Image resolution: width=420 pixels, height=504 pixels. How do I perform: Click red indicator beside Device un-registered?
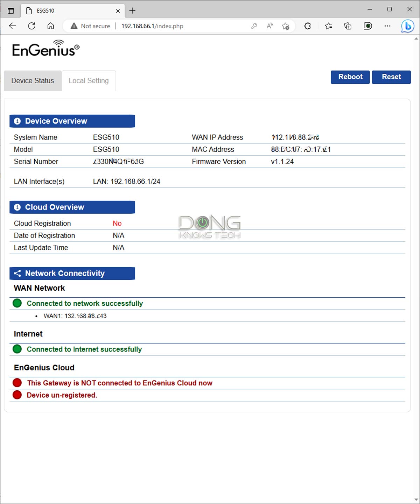pos(17,395)
